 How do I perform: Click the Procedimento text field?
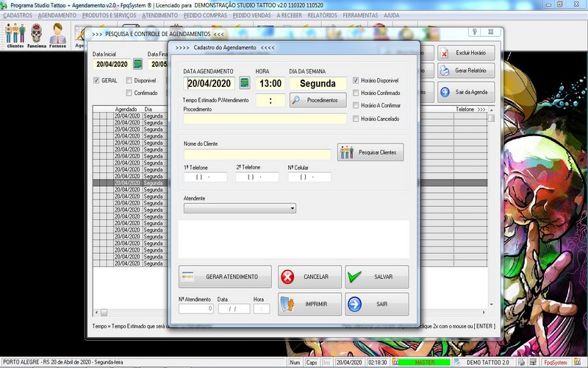coord(265,119)
